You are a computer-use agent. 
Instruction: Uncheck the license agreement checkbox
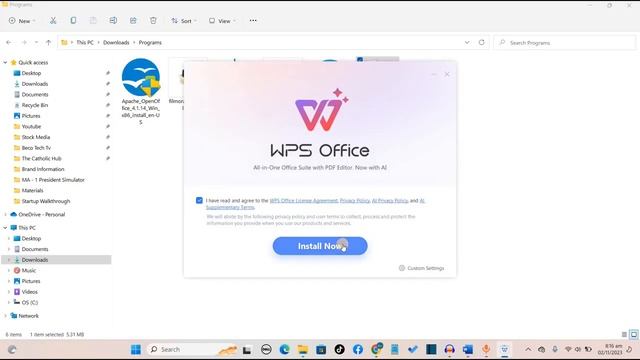pyautogui.click(x=199, y=200)
